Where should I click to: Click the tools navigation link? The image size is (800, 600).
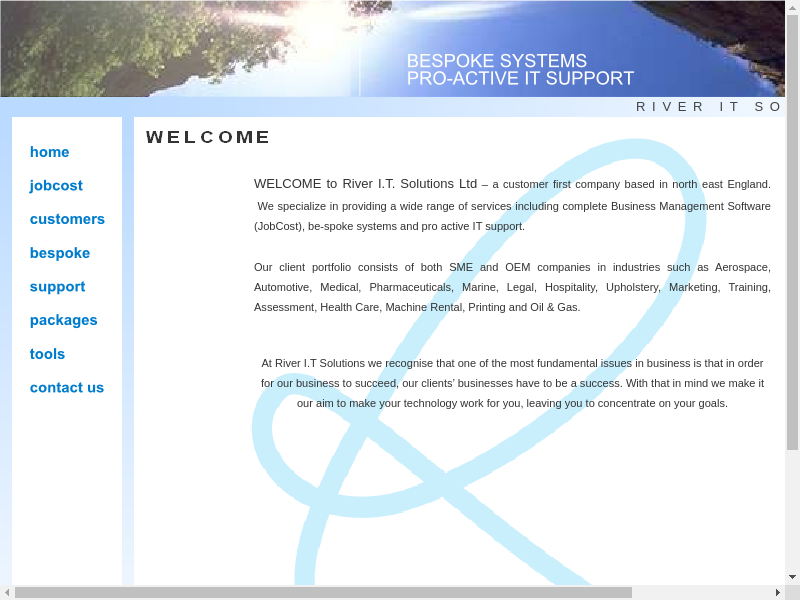coord(47,354)
